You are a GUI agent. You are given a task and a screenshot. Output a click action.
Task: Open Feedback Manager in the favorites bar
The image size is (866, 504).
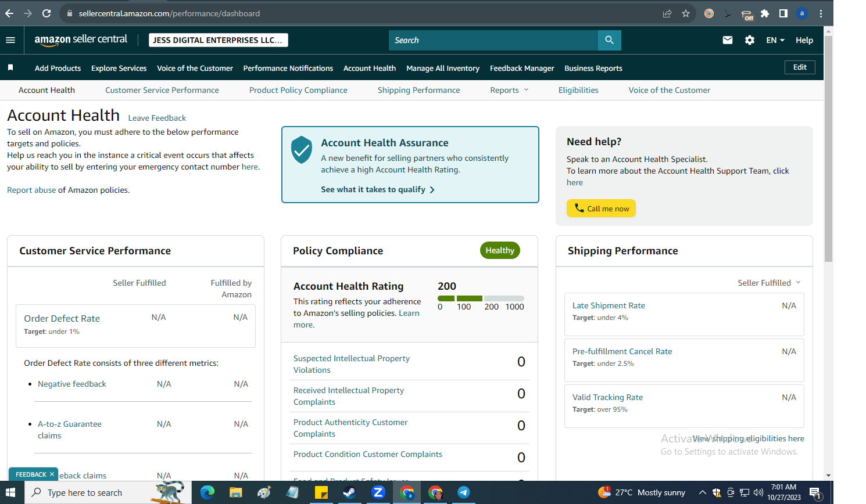(522, 68)
